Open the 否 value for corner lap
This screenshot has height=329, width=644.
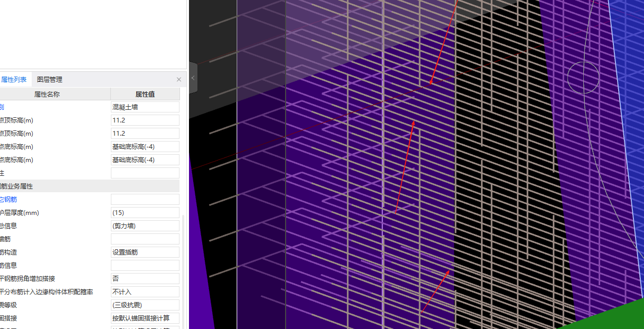point(145,278)
